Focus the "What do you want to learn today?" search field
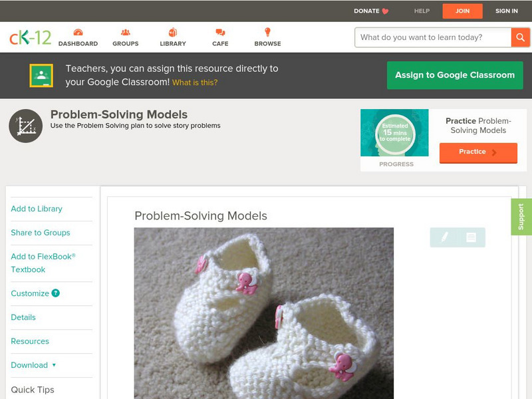The width and height of the screenshot is (532, 399). 432,37
